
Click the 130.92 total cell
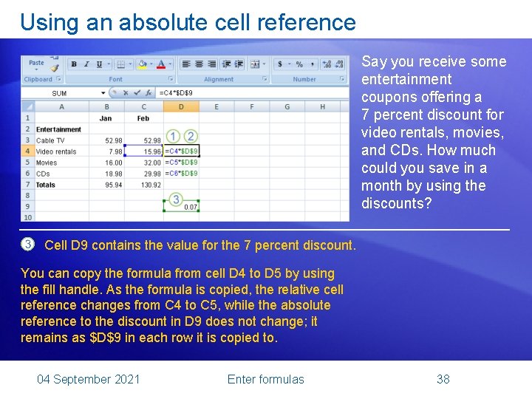tap(144, 185)
